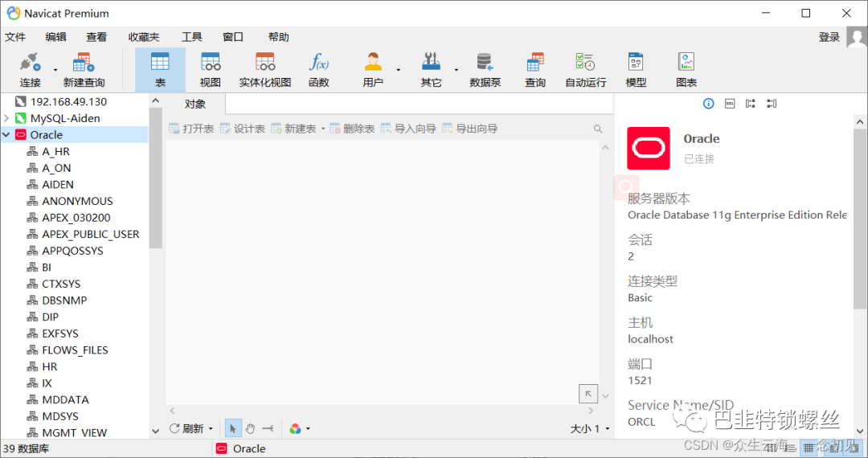The image size is (868, 458).
Task: Click Delete Table (删除表) button
Action: point(352,129)
